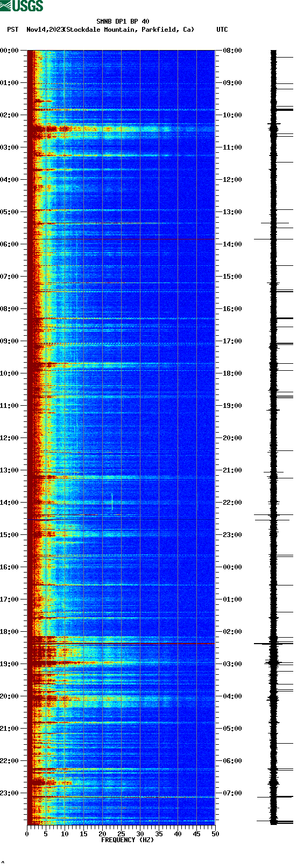Viewport: 297px width, 868px height.
Task: Click the '00:00' UTC time label
Action: 232,567
